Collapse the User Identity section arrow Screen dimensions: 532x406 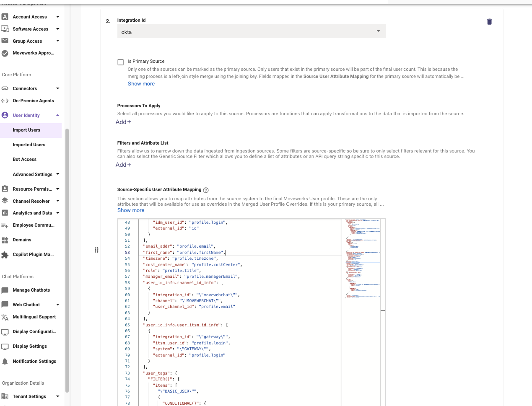coord(58,115)
